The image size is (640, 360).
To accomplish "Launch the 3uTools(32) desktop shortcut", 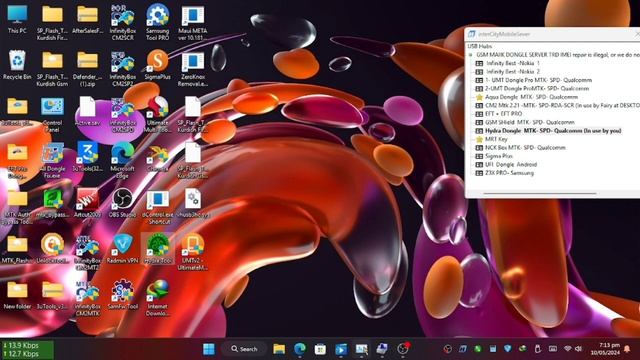I will coord(87,157).
